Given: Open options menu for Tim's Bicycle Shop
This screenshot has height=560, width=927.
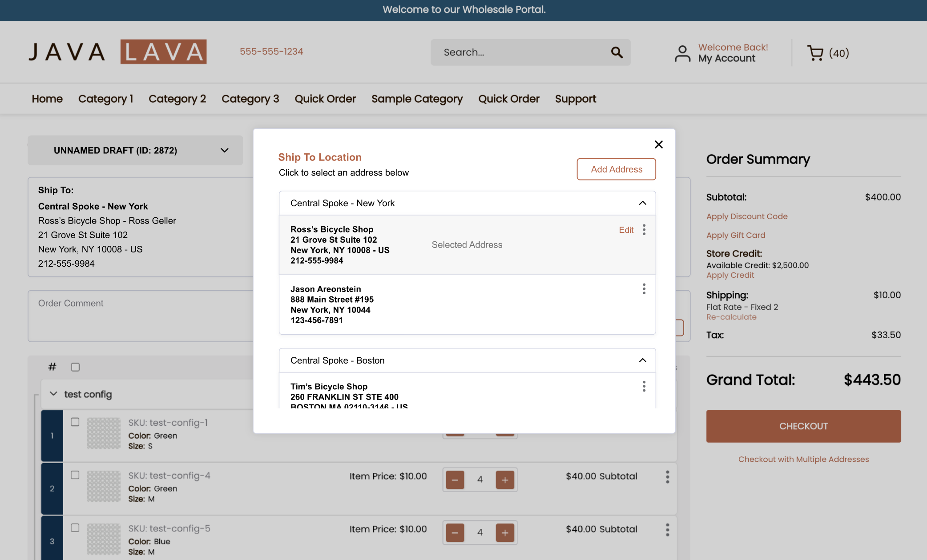Looking at the screenshot, I should 644,386.
